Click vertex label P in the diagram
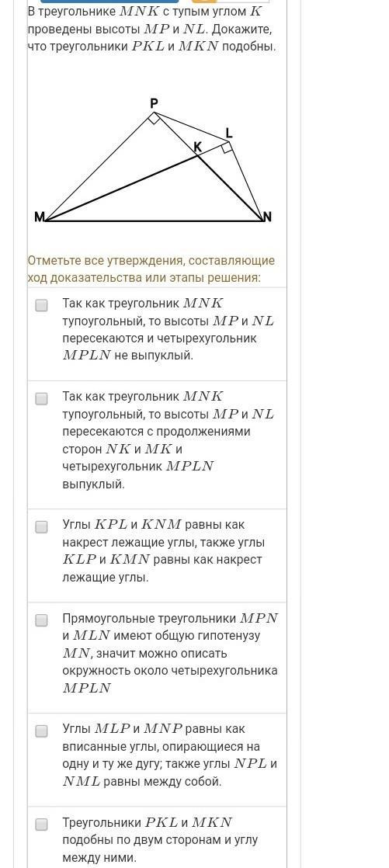 [x=154, y=103]
